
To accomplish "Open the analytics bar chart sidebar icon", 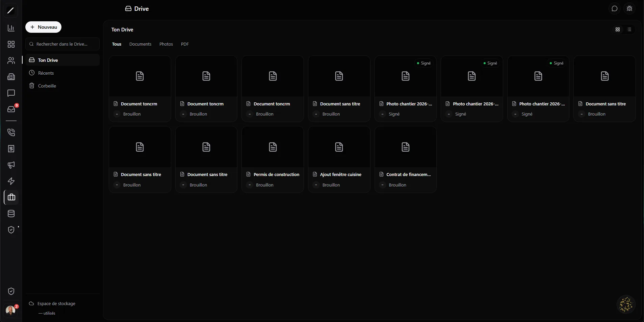I will click(11, 28).
